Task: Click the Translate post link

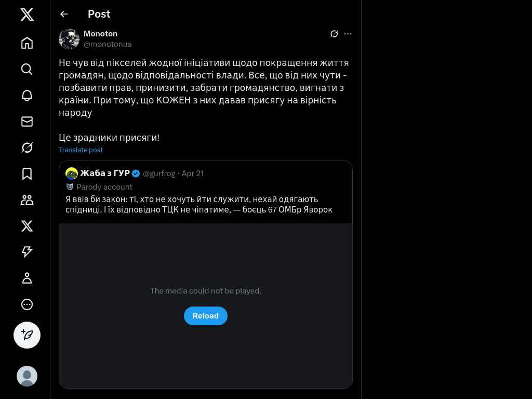Action: [x=81, y=150]
